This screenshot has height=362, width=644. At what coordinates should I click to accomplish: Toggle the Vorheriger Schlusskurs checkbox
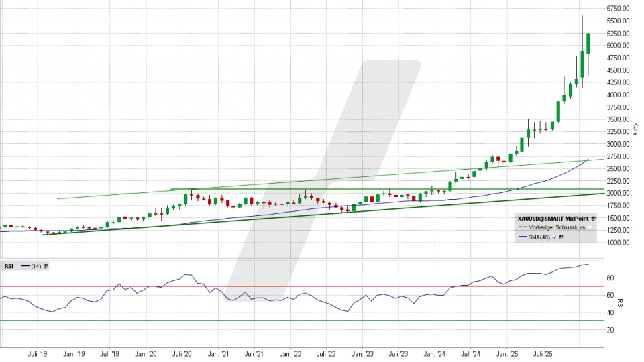click(590, 227)
